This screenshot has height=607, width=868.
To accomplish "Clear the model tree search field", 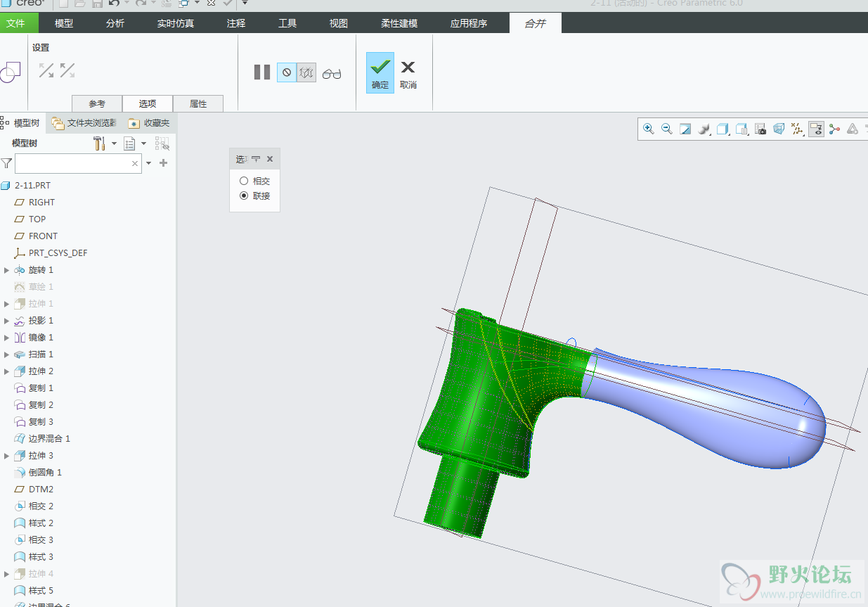I will pyautogui.click(x=135, y=163).
